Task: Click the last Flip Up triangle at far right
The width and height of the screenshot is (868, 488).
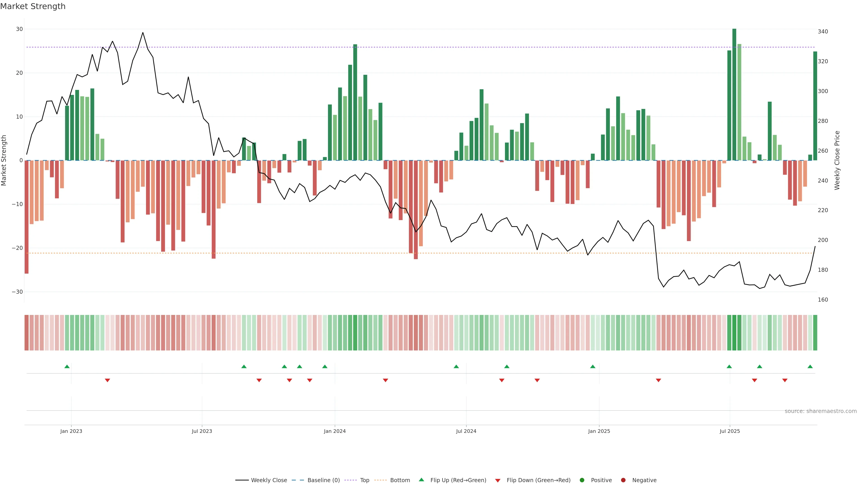Action: click(x=810, y=366)
